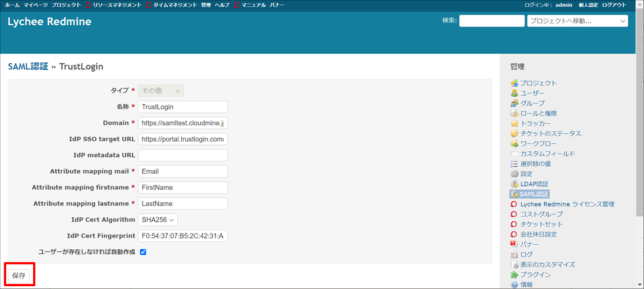Click the LDAP認証 icon in sidebar

point(514,184)
